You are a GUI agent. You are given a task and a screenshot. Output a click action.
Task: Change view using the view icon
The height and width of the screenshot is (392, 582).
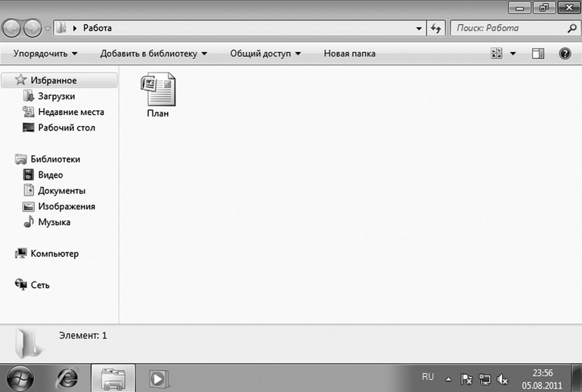[497, 54]
